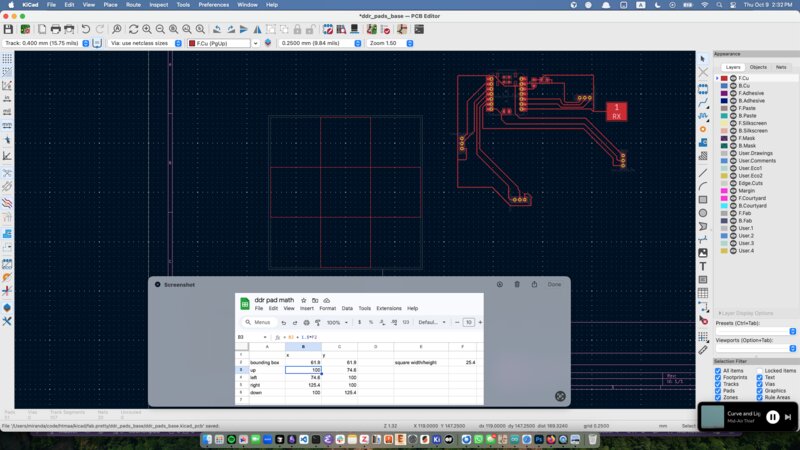The width and height of the screenshot is (800, 450).
Task: Select the Add Text tool
Action: click(704, 266)
